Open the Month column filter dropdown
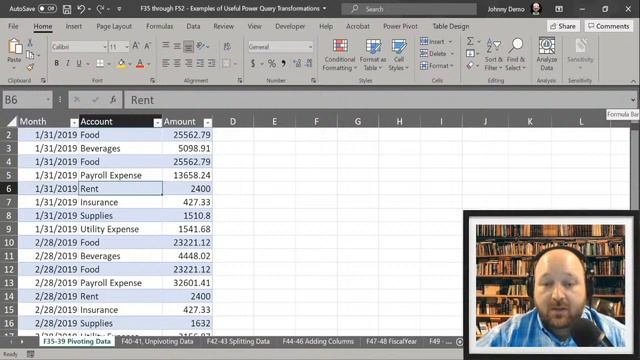Screen dimensions: 640x360 tap(74, 122)
